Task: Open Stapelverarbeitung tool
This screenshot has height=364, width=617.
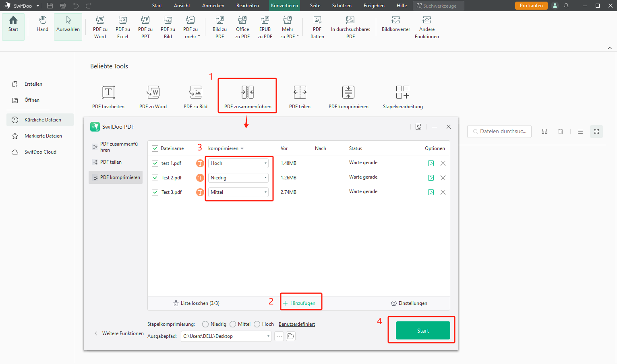Action: click(x=403, y=97)
